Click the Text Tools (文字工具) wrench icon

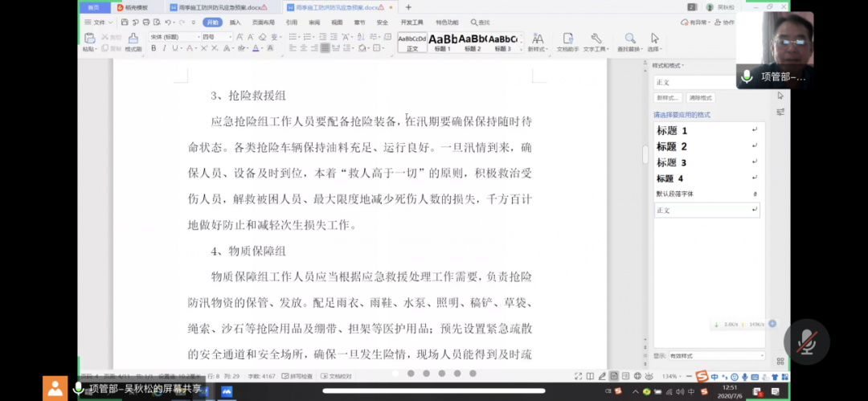click(596, 39)
